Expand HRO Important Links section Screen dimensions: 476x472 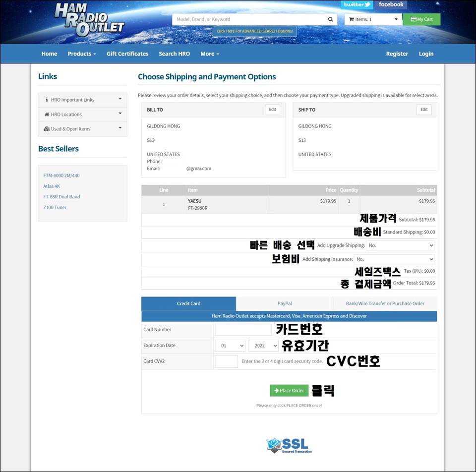coord(83,100)
